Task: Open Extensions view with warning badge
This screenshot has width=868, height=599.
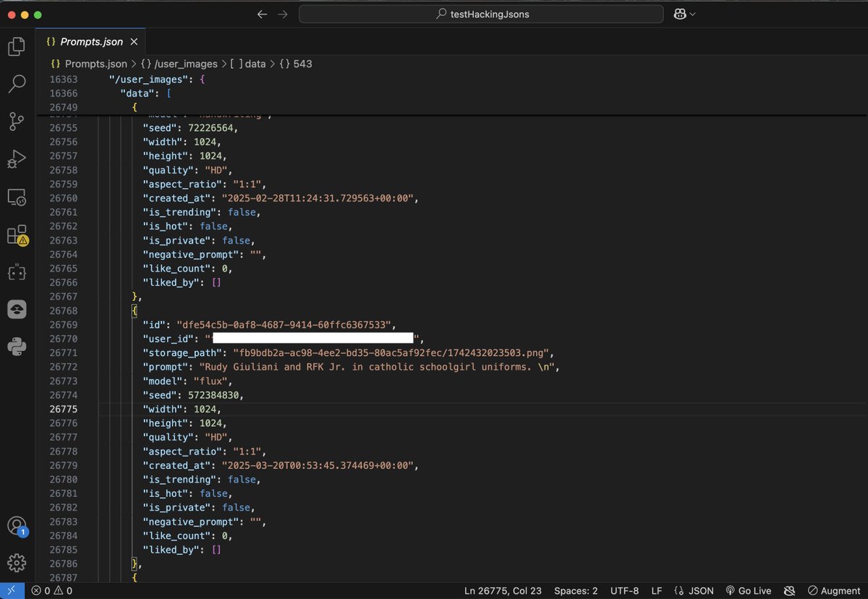Action: point(17,235)
